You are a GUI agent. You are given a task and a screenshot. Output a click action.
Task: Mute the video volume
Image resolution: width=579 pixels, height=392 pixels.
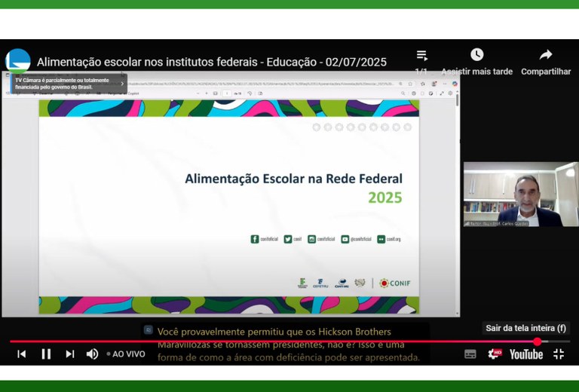point(92,354)
